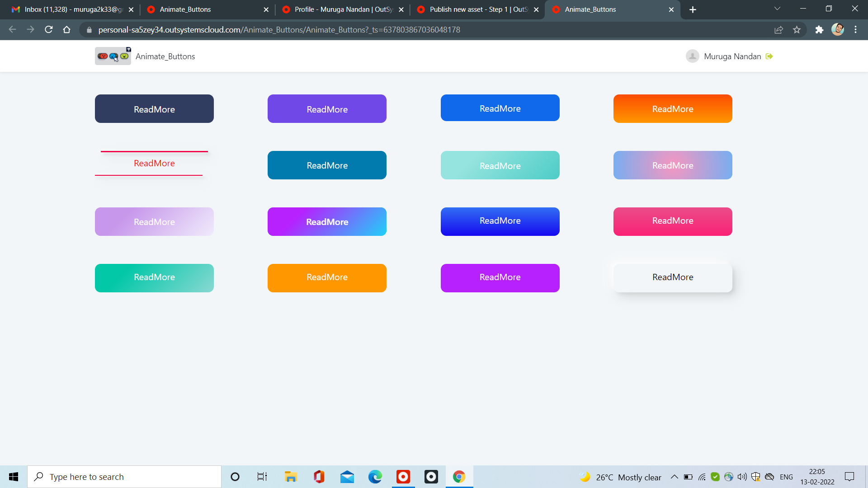Open the dark OutSystems taskbar icon
The image size is (868, 488).
coord(431,477)
